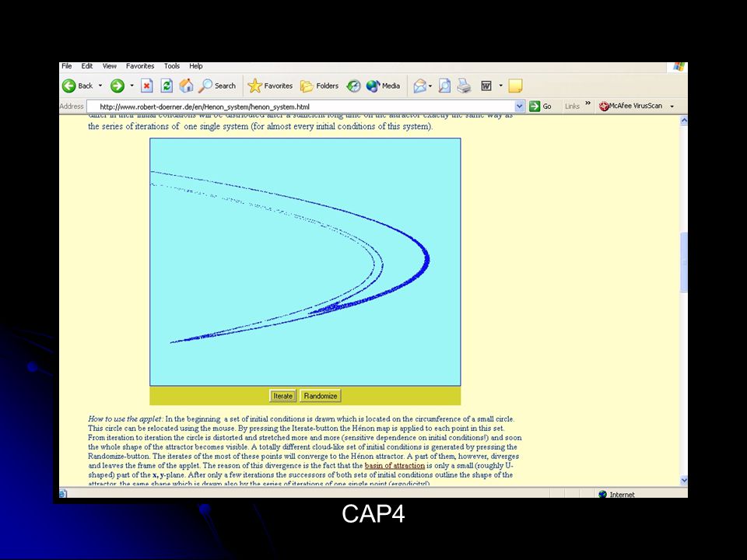The image size is (747, 560).
Task: Open the Folders toolbar button
Action: [319, 86]
